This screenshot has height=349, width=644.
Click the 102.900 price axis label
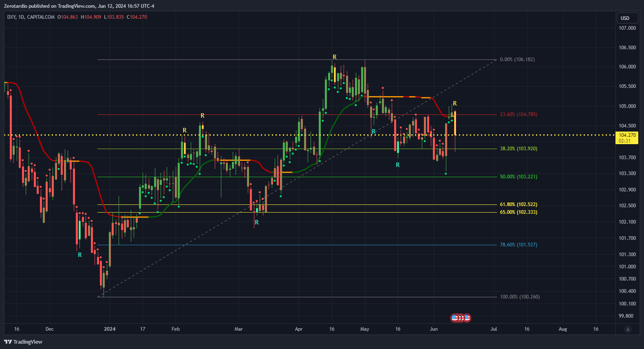627,190
